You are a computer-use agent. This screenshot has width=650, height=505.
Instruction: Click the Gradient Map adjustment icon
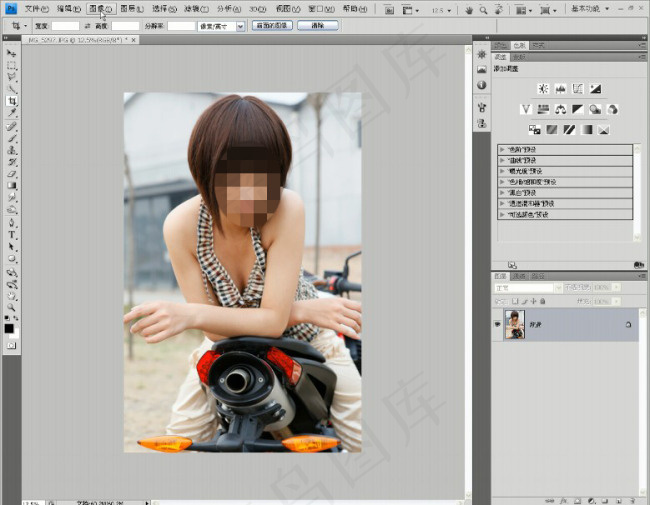pyautogui.click(x=586, y=129)
